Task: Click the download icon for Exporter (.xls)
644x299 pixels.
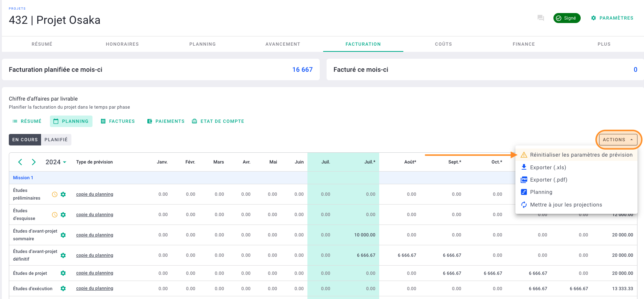Action: click(x=524, y=167)
